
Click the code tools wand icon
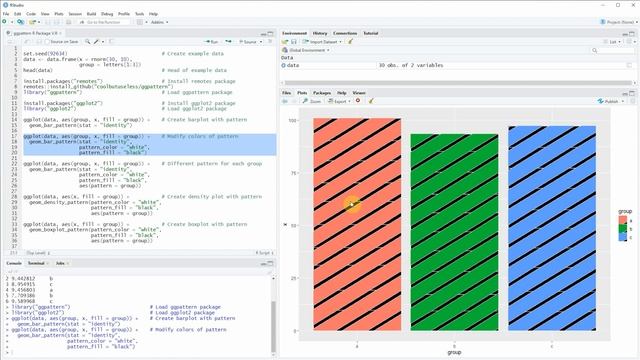(96, 42)
